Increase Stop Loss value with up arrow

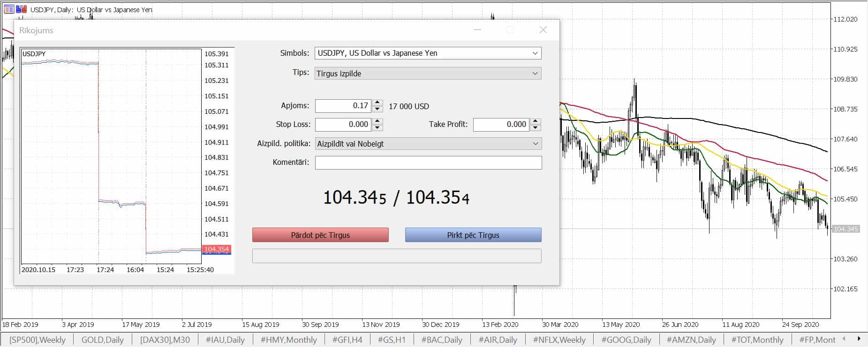377,122
